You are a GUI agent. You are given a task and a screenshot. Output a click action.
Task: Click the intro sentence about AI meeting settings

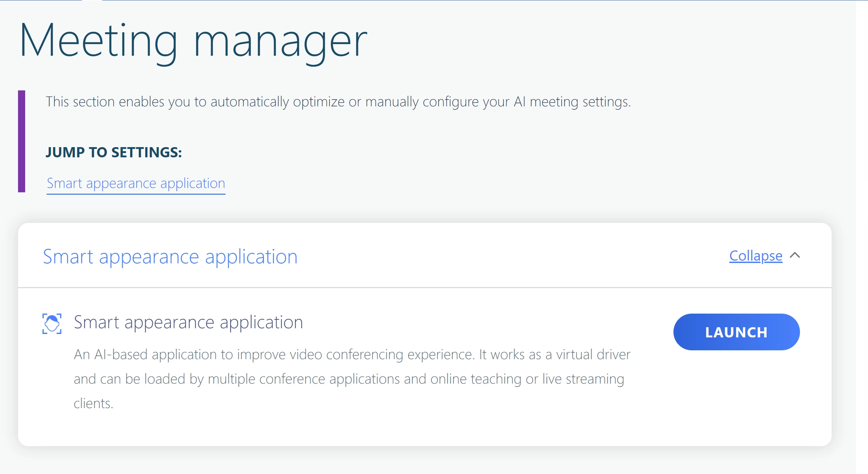(338, 102)
